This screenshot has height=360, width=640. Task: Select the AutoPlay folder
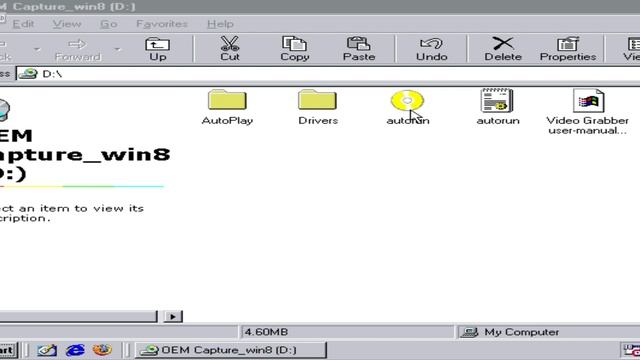tap(227, 107)
